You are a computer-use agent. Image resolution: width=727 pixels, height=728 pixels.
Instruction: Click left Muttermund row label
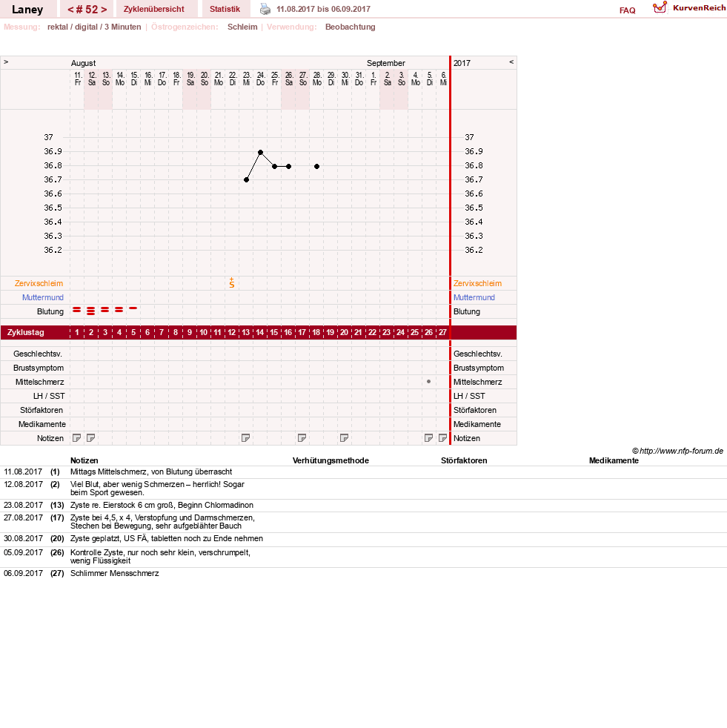click(43, 297)
